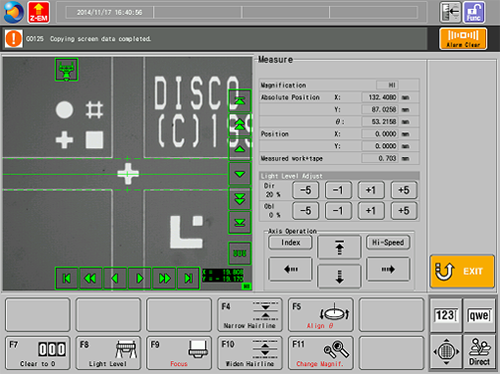Click F7 Clear to 0

[38, 353]
